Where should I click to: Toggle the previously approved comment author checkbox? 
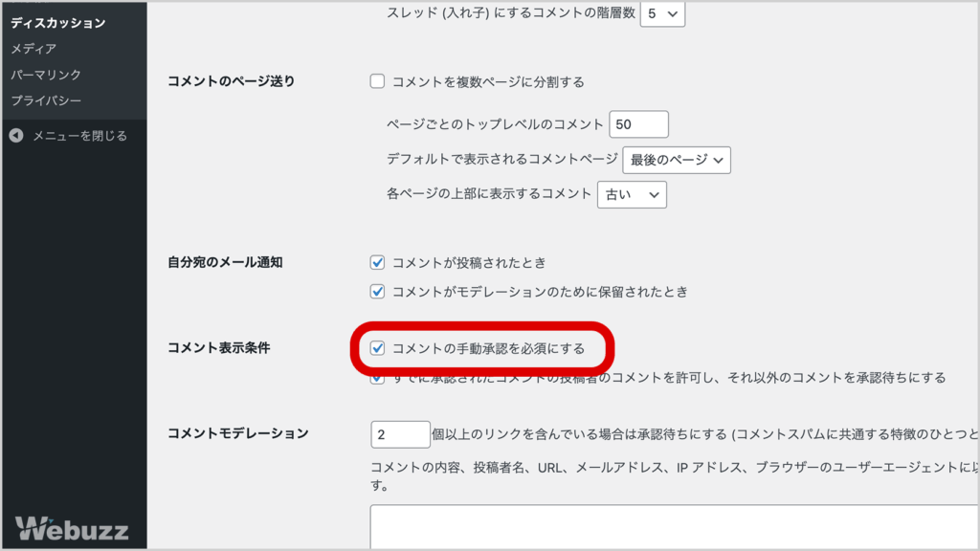[377, 379]
